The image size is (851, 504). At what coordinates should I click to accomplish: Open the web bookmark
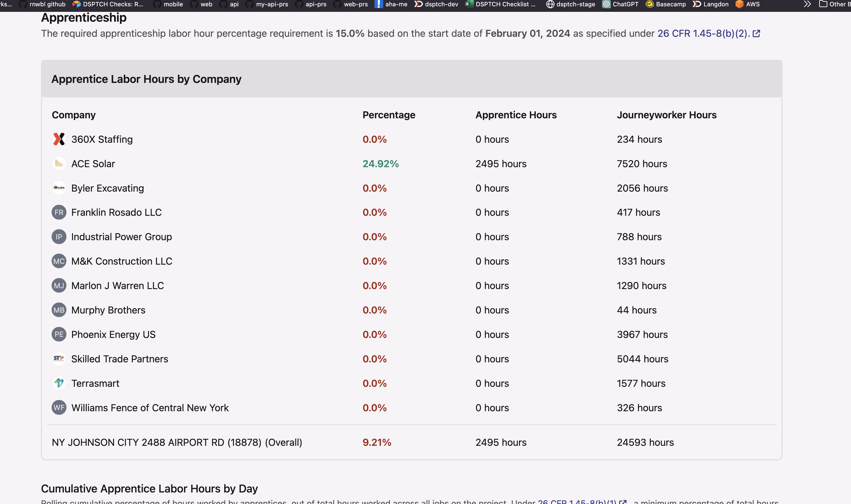coord(201,4)
